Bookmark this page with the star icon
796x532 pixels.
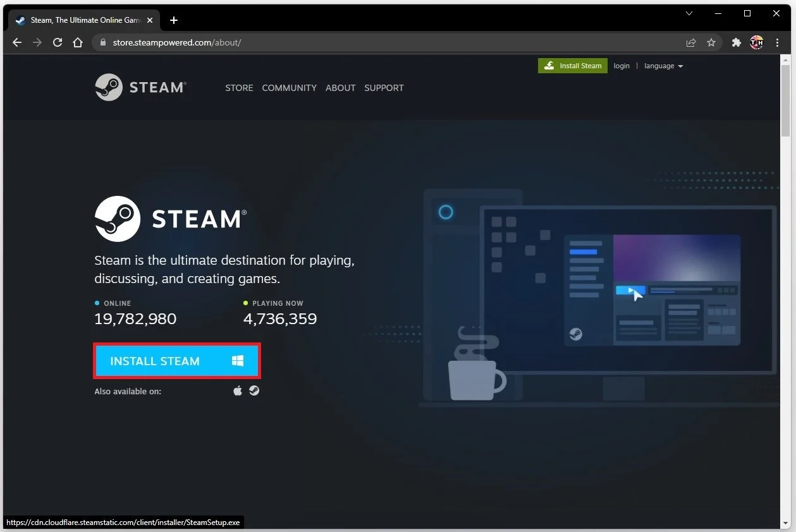tap(711, 42)
